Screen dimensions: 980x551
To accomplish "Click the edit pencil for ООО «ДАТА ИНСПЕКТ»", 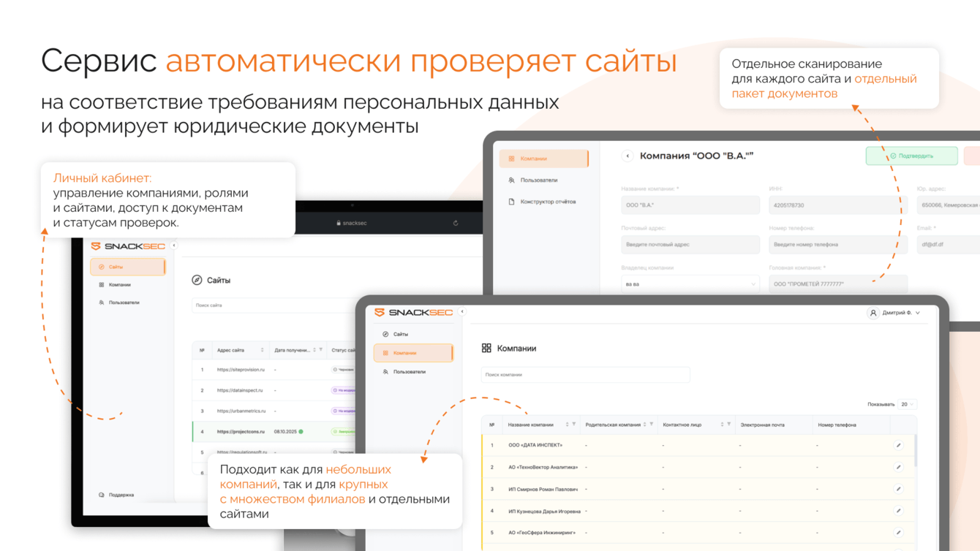I will [898, 445].
